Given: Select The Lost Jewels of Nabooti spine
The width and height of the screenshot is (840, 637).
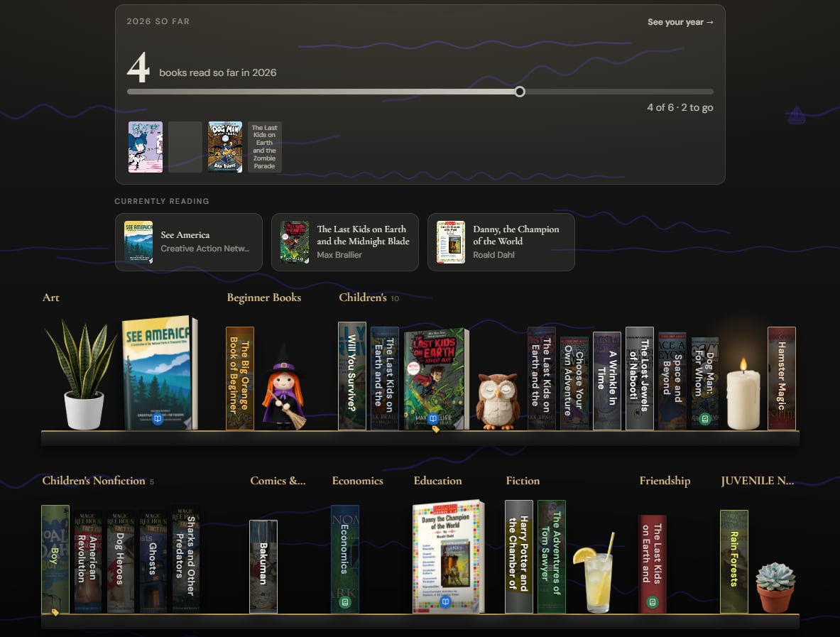Looking at the screenshot, I should point(640,379).
